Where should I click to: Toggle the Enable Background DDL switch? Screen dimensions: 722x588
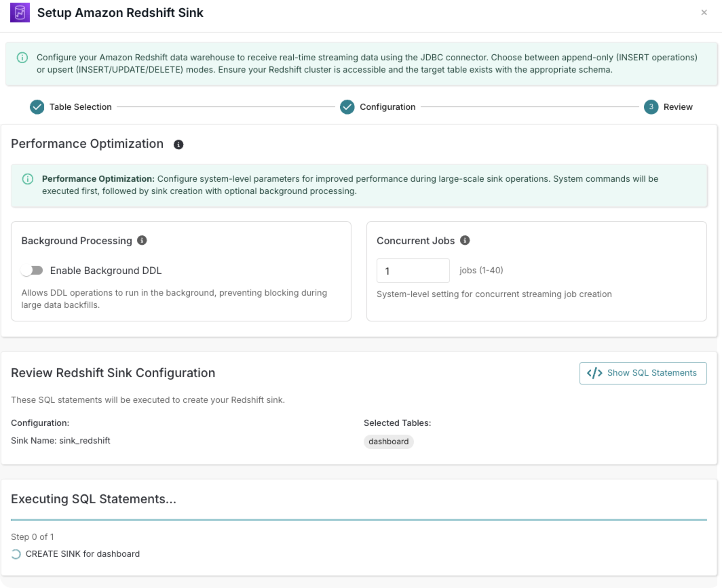32,271
